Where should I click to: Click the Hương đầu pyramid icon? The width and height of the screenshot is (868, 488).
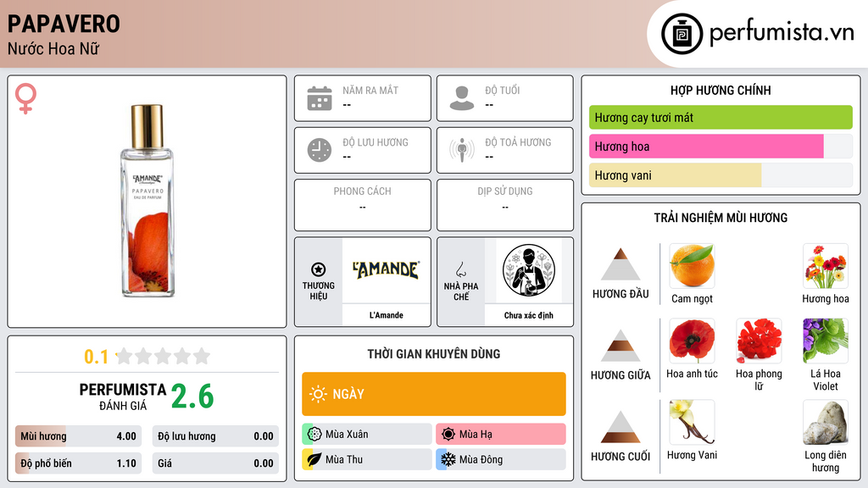click(620, 264)
